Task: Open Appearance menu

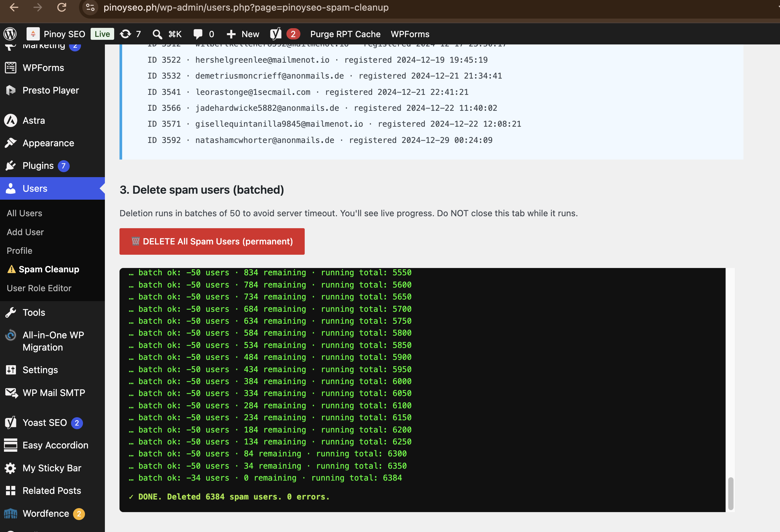Action: tap(48, 143)
